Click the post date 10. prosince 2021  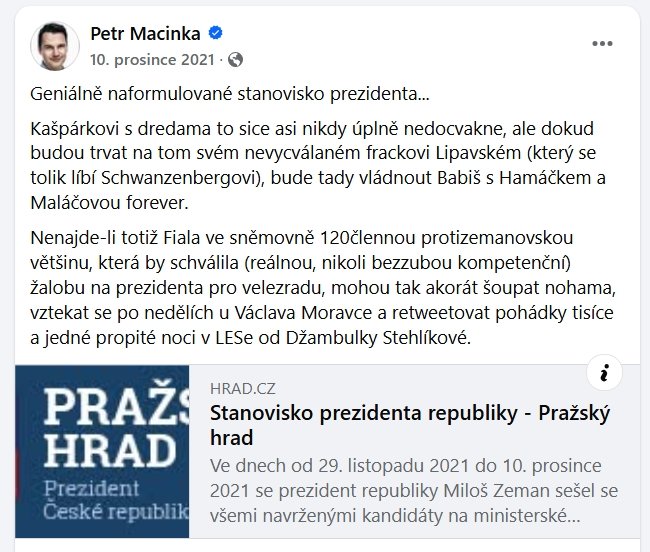152,59
